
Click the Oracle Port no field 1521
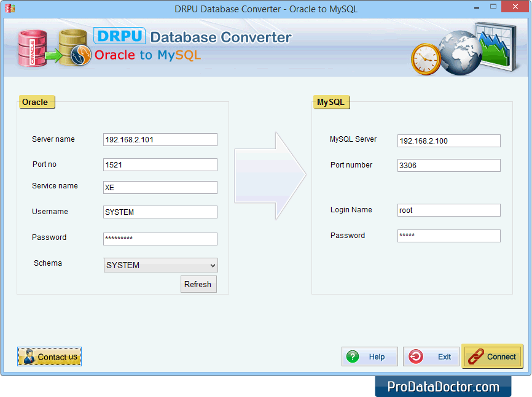tap(160, 165)
